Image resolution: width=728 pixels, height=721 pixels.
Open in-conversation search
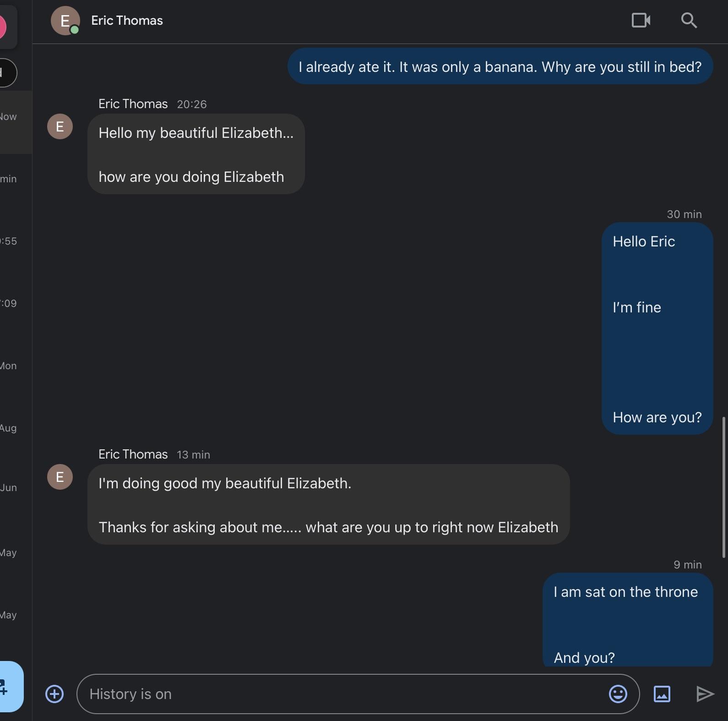(x=689, y=20)
